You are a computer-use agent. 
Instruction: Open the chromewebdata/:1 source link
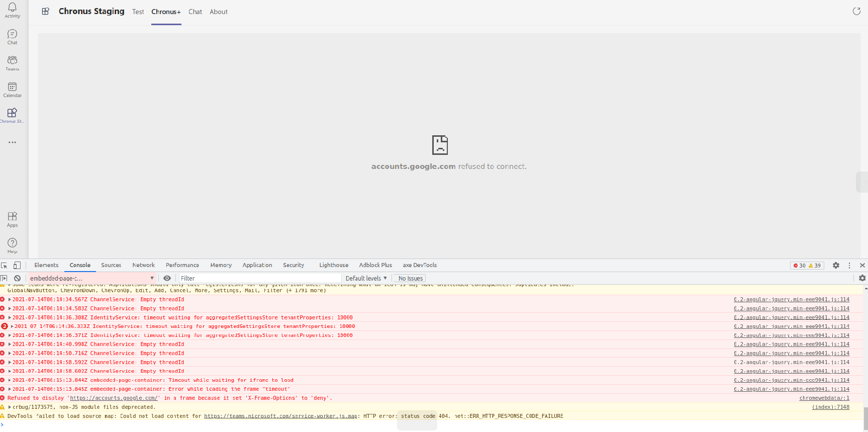tap(824, 398)
